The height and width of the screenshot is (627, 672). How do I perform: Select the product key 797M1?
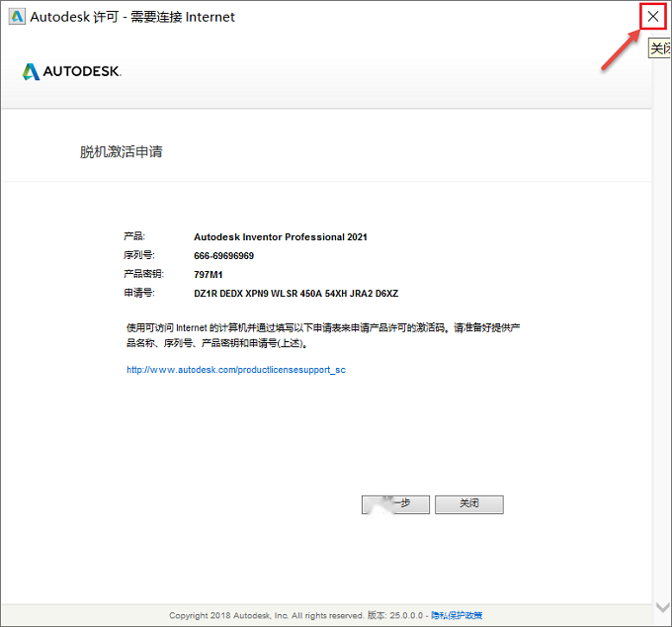coord(209,275)
